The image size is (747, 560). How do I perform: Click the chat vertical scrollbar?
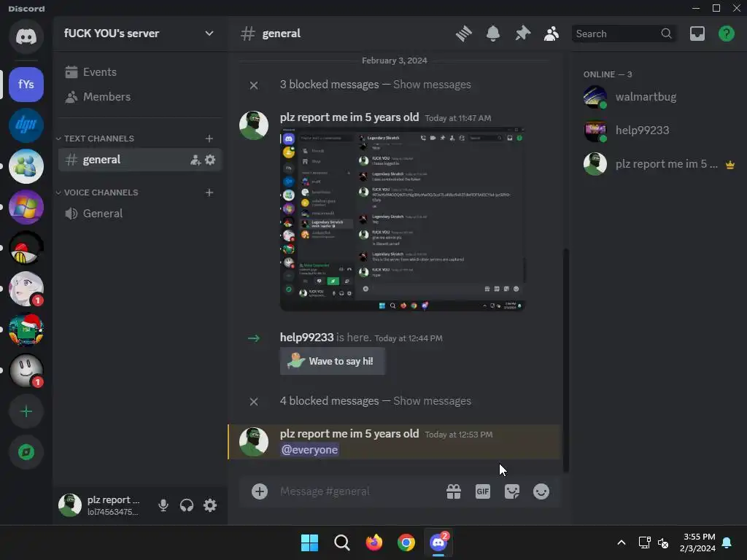click(x=566, y=359)
